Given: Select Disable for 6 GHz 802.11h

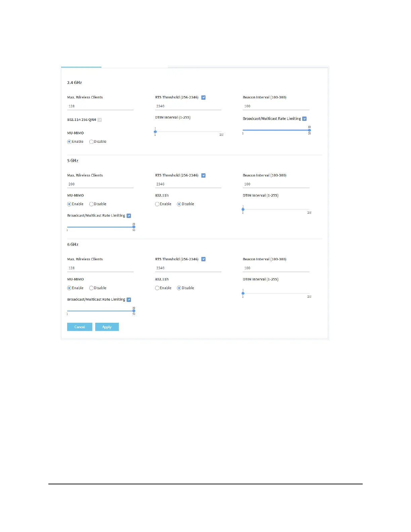Looking at the screenshot, I should coord(179,288).
